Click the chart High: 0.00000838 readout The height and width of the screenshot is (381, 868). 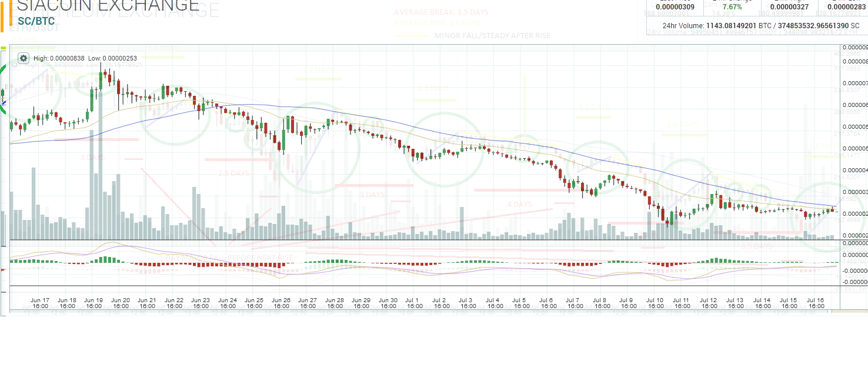click(59, 58)
